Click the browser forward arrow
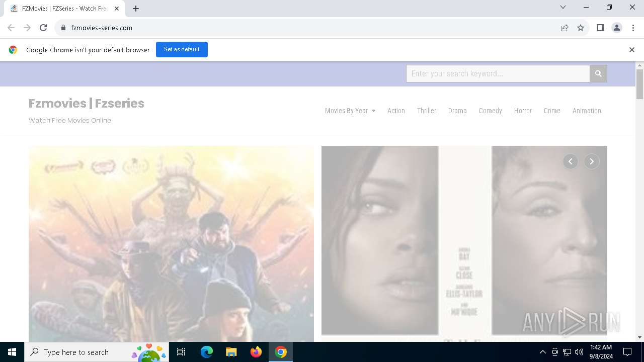 click(27, 28)
